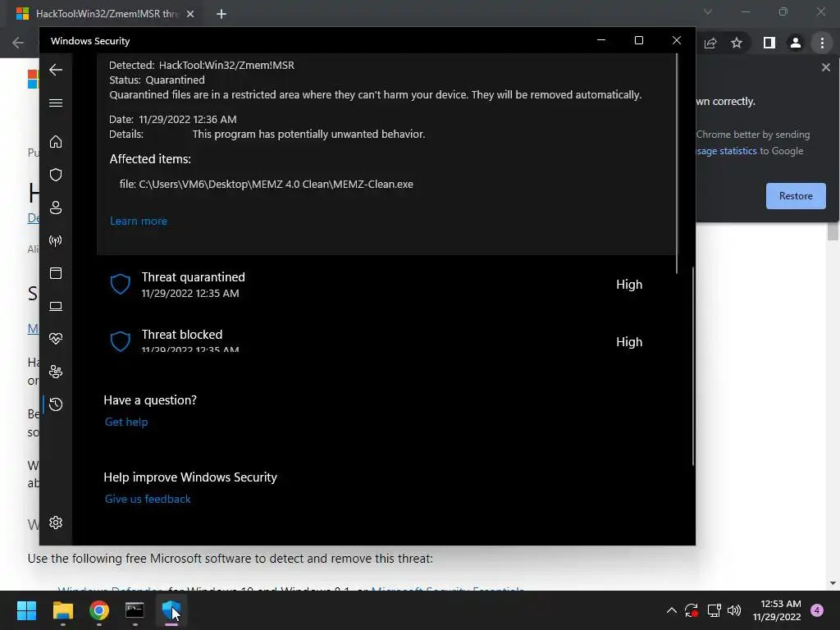This screenshot has width=840, height=630.
Task: Open notification center badge
Action: pos(817,610)
